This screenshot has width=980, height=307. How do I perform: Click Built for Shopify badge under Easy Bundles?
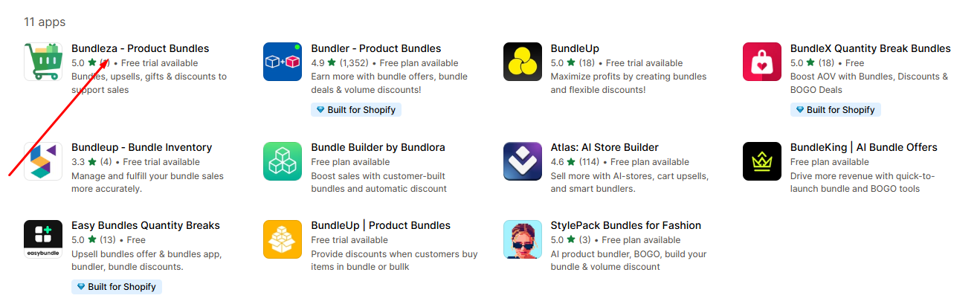117,287
